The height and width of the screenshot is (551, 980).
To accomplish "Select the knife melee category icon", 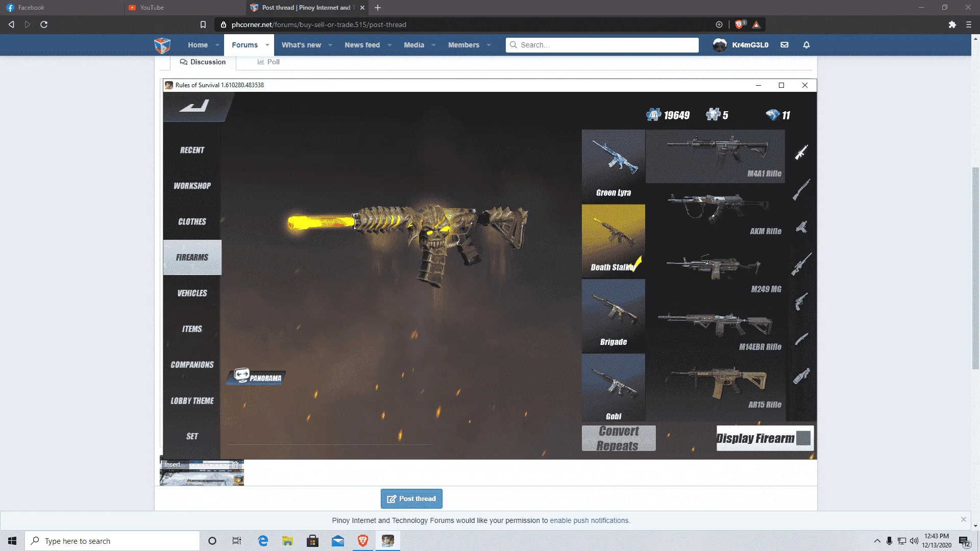I will [x=801, y=339].
